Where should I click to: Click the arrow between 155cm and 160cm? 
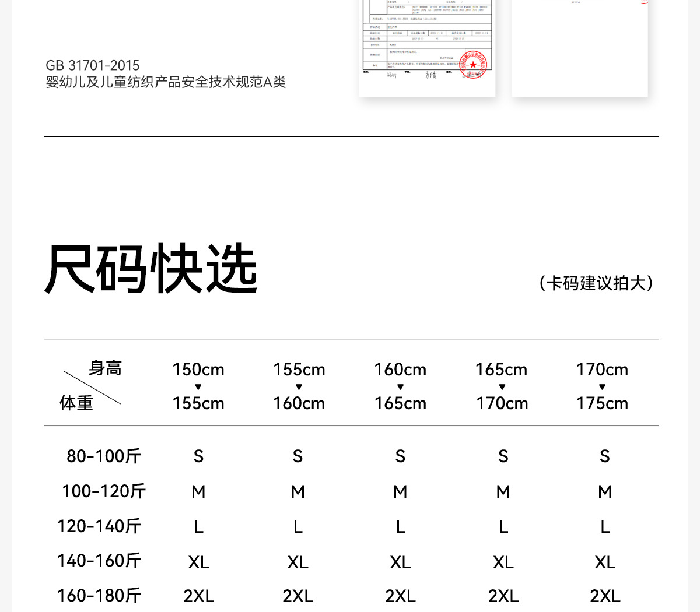pyautogui.click(x=299, y=387)
